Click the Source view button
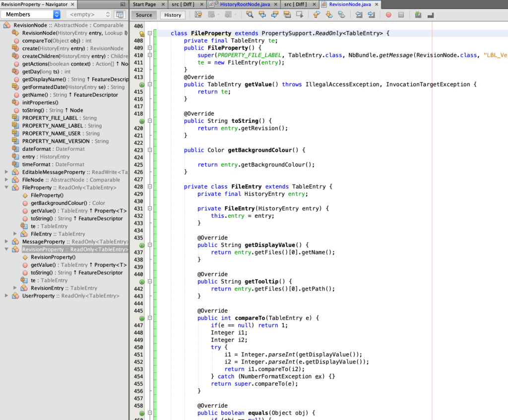Viewport: 508px width, 420px height. coord(144,15)
